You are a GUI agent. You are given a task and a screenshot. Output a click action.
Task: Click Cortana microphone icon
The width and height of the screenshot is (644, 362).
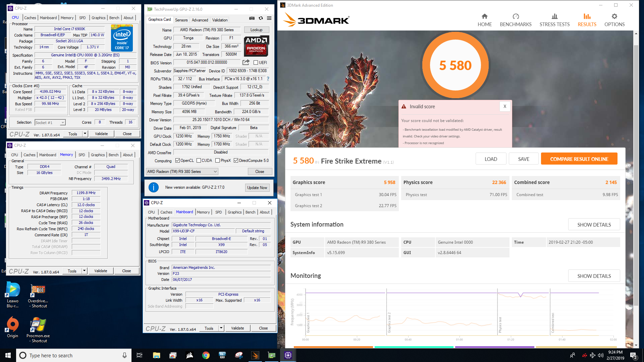[124, 355]
